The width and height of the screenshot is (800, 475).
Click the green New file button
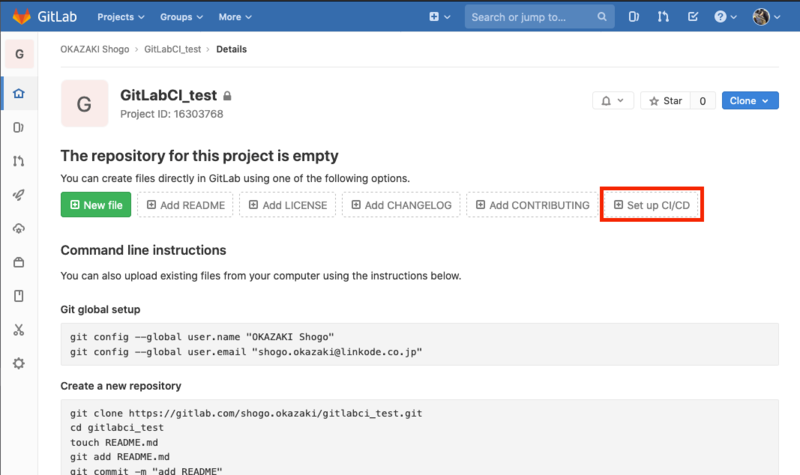[x=96, y=205]
